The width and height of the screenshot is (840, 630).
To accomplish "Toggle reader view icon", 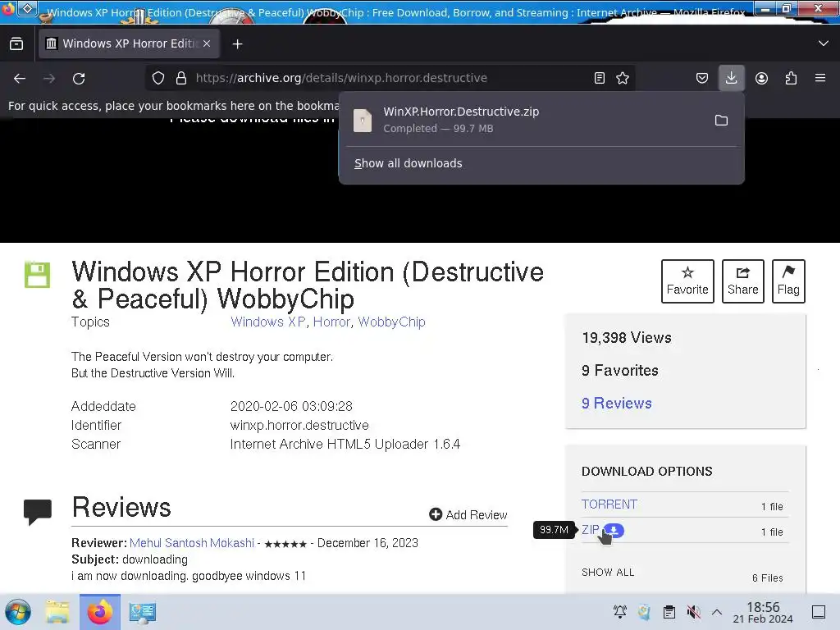I will [600, 78].
